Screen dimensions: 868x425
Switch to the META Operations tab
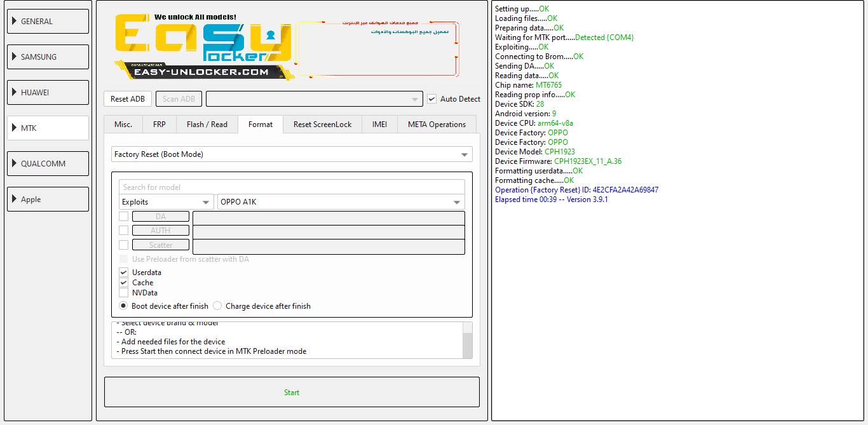tap(437, 125)
